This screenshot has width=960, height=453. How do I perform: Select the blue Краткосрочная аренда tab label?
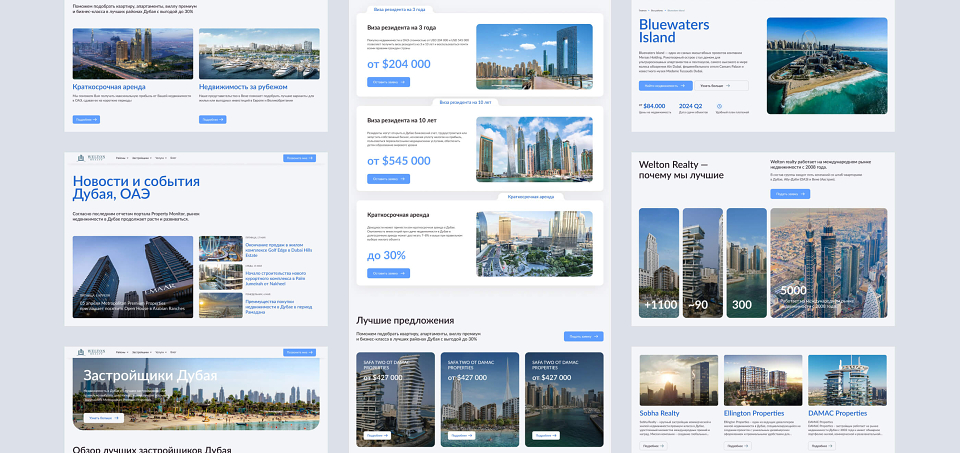[530, 197]
